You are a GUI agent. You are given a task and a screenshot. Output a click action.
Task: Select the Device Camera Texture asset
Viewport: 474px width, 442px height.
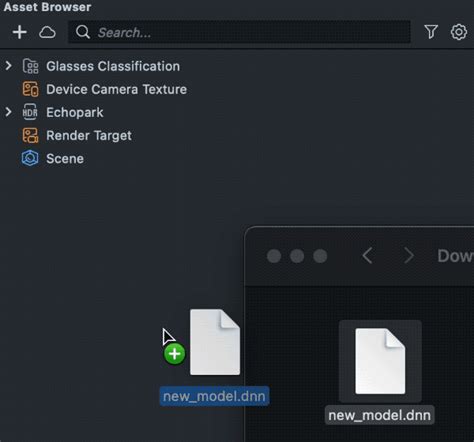pos(116,89)
